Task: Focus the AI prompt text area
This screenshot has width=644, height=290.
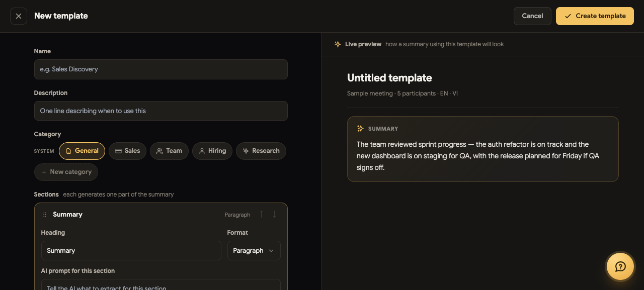Action: click(161, 285)
